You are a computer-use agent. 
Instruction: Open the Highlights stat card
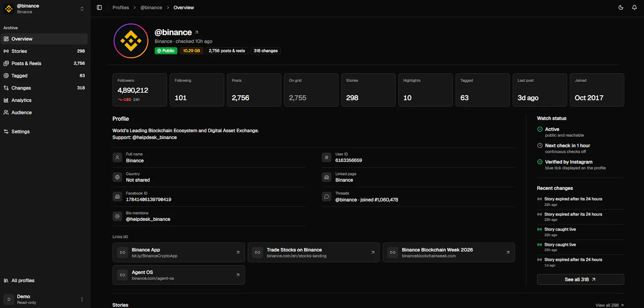click(425, 90)
